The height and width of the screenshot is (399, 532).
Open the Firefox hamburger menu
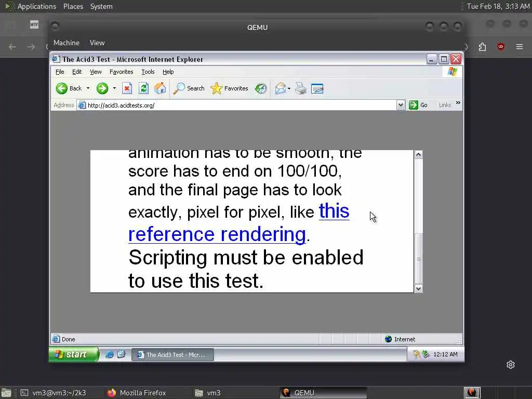[x=520, y=46]
